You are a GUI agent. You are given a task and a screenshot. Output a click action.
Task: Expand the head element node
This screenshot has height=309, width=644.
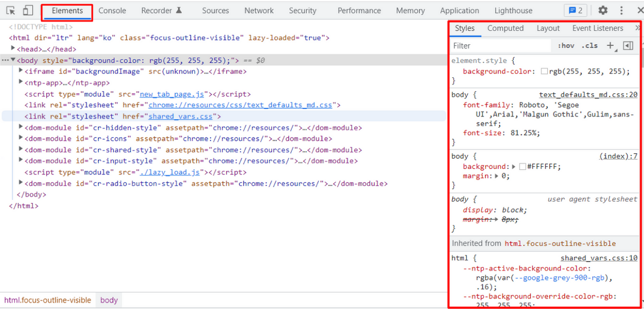click(13, 49)
